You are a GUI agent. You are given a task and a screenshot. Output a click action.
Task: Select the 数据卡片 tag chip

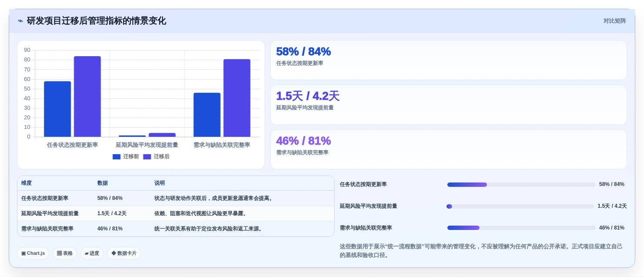tap(124, 253)
